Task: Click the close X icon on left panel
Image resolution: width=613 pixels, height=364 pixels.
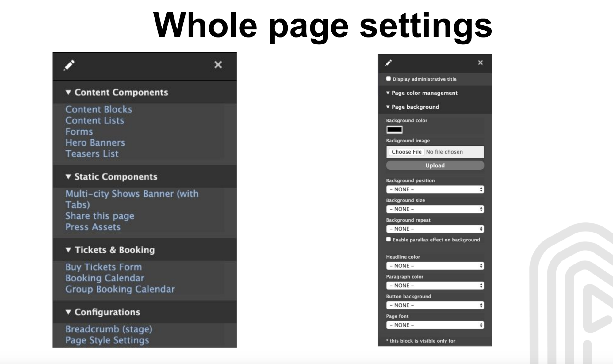Action: click(x=219, y=65)
